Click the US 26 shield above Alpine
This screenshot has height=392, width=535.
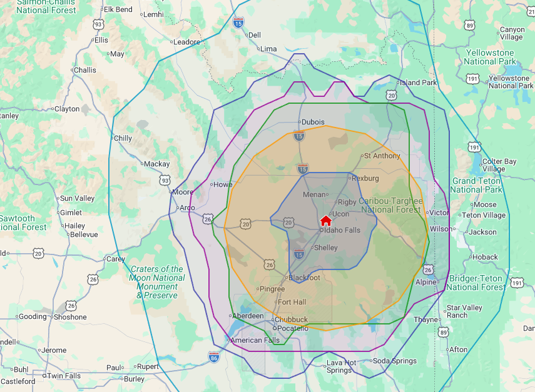point(428,270)
